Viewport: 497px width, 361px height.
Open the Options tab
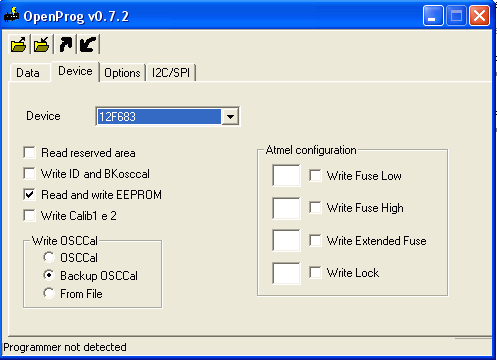122,73
